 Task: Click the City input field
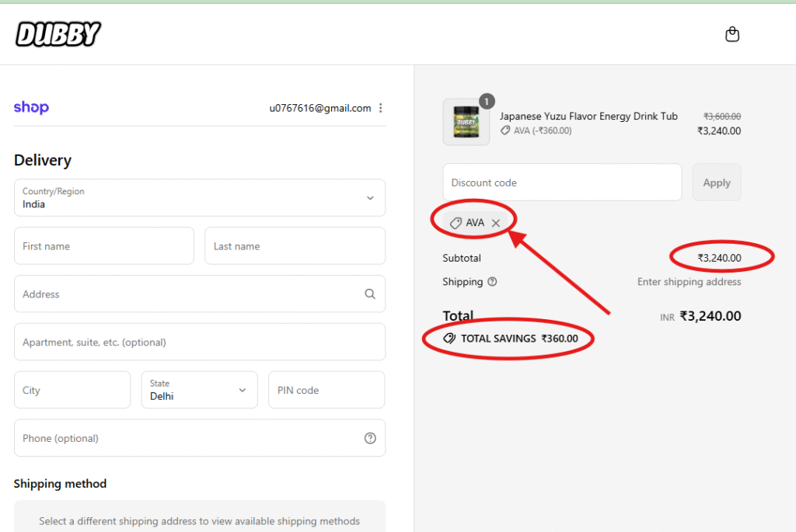click(72, 390)
